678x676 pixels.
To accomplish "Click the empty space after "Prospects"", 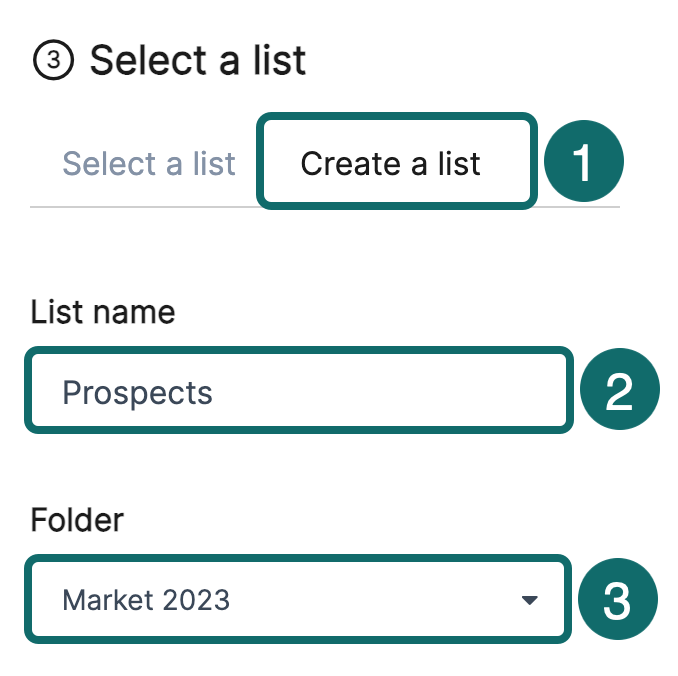I will point(400,391).
